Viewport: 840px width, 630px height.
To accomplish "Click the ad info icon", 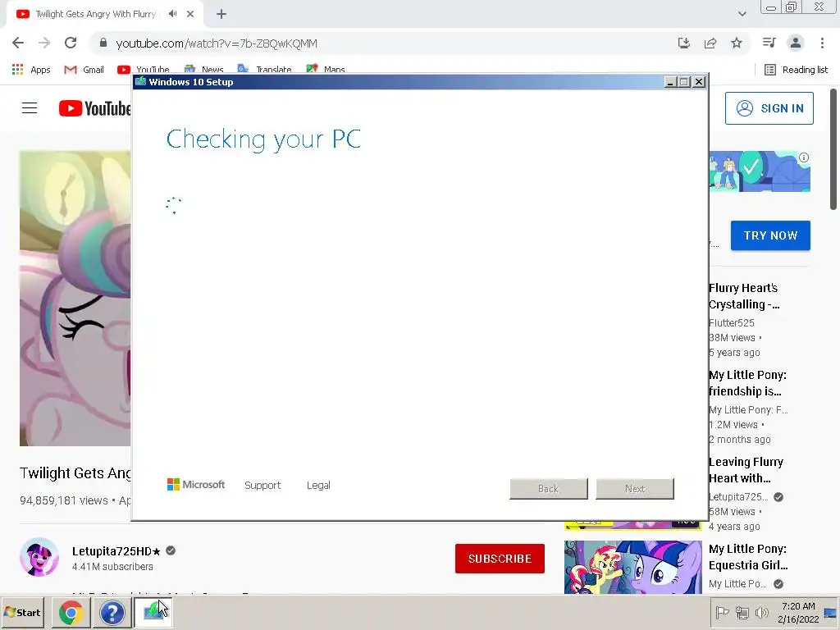I will (x=804, y=157).
